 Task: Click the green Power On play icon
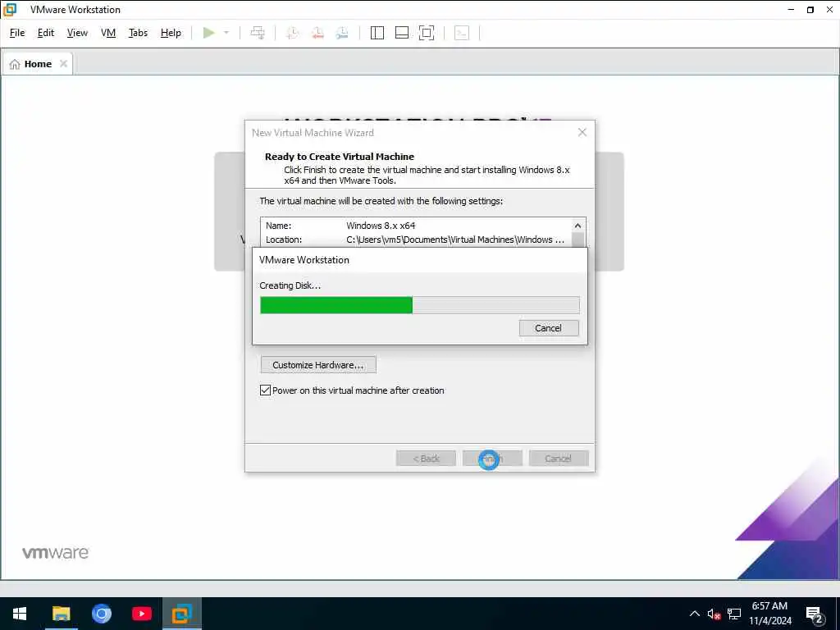pos(209,33)
